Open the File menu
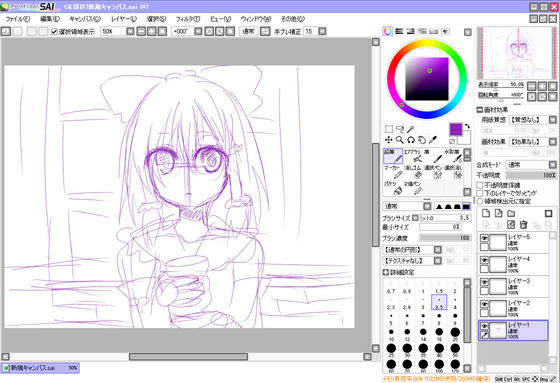The height and width of the screenshot is (383, 560). (x=18, y=19)
